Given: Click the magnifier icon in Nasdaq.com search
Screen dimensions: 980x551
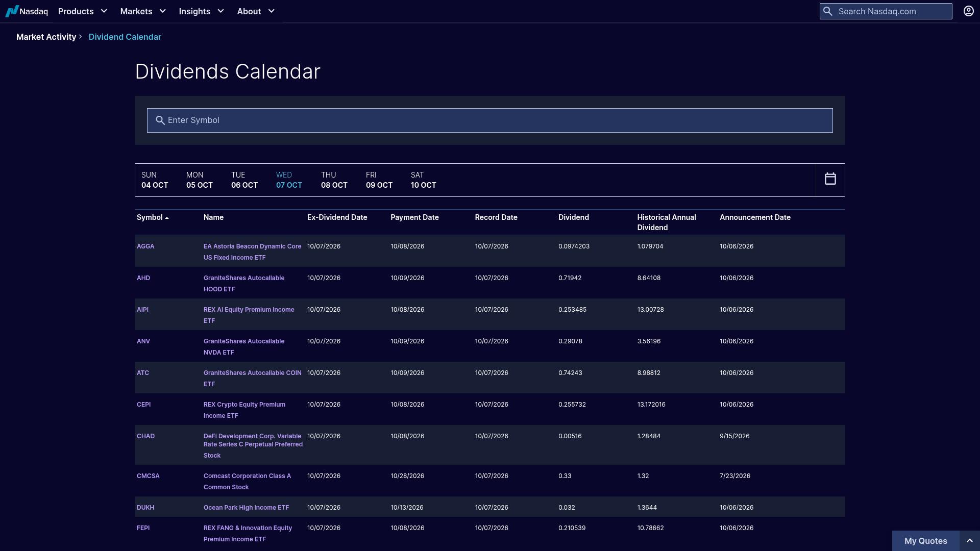Looking at the screenshot, I should 828,11.
